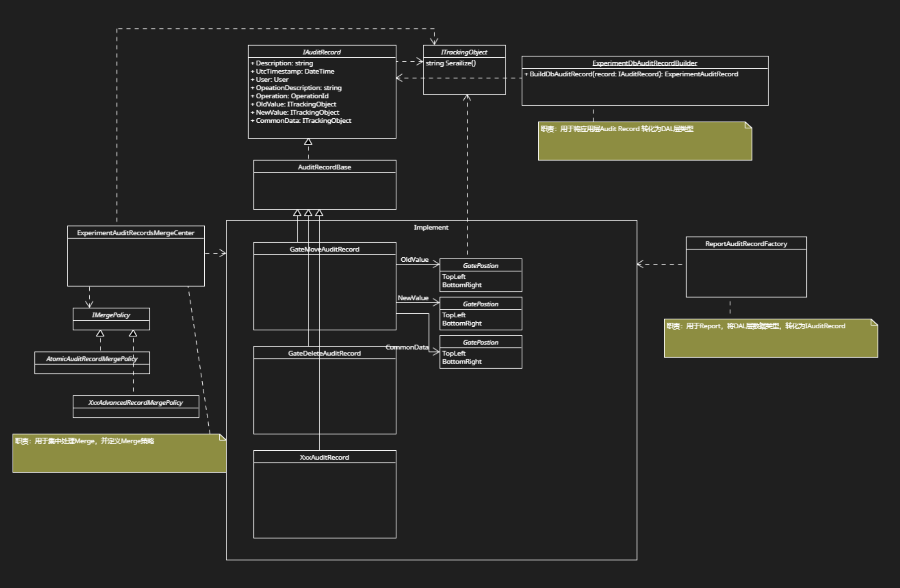
Task: Click the 'NewValue' association label
Action: [x=413, y=298]
